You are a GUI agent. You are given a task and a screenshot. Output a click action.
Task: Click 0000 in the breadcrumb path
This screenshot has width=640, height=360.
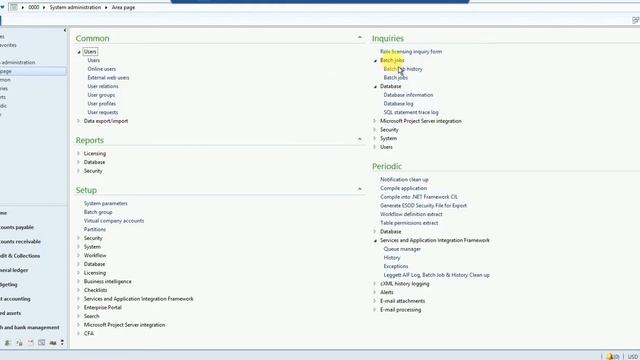33,7
